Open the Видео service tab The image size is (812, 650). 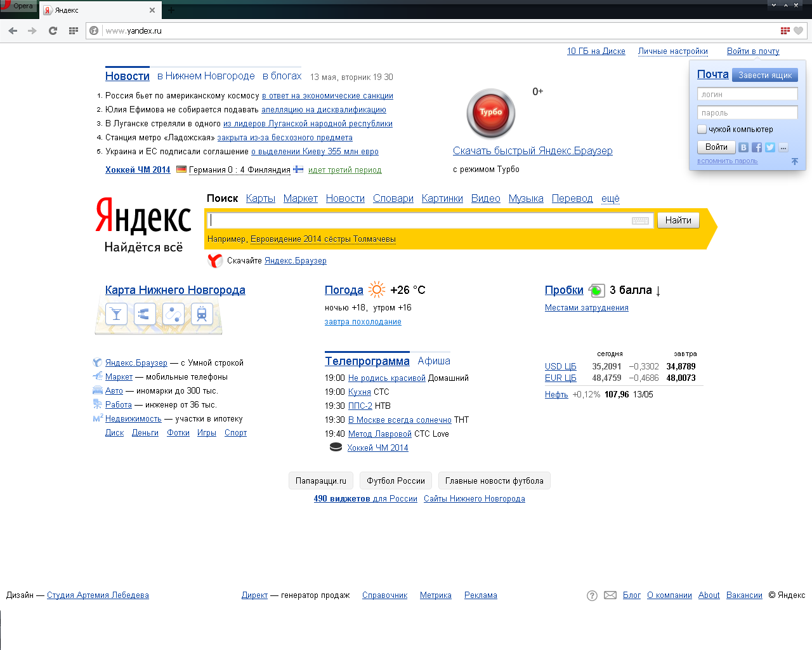pyautogui.click(x=486, y=198)
